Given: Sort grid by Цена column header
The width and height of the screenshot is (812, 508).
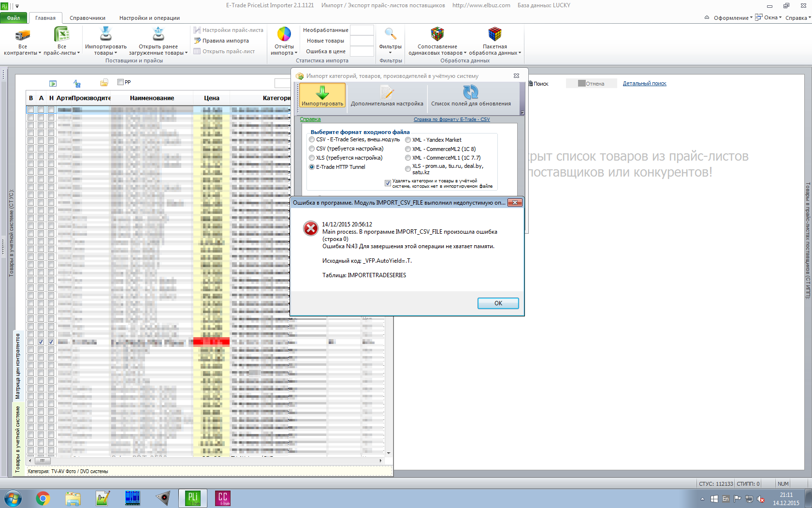Looking at the screenshot, I should pos(212,98).
